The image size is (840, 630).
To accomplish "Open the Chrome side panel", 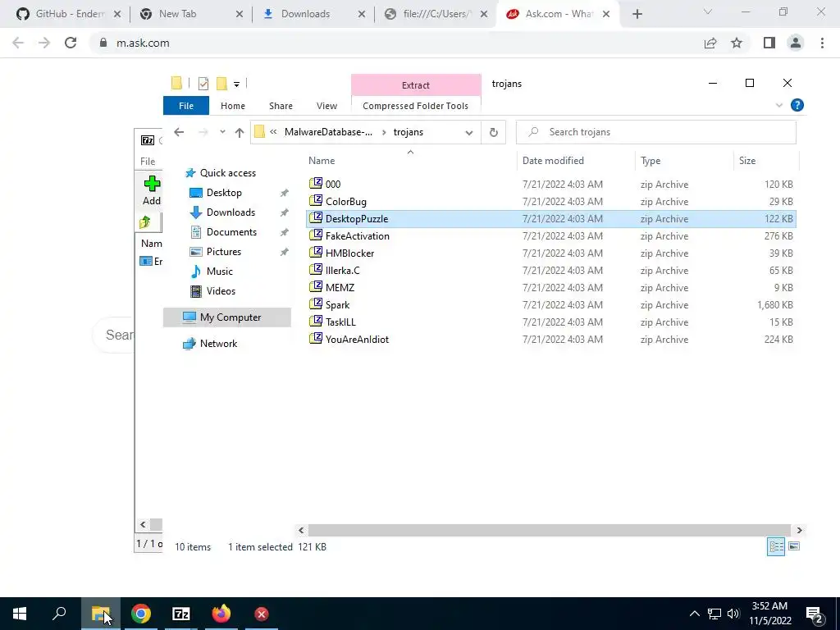I will coord(769,43).
